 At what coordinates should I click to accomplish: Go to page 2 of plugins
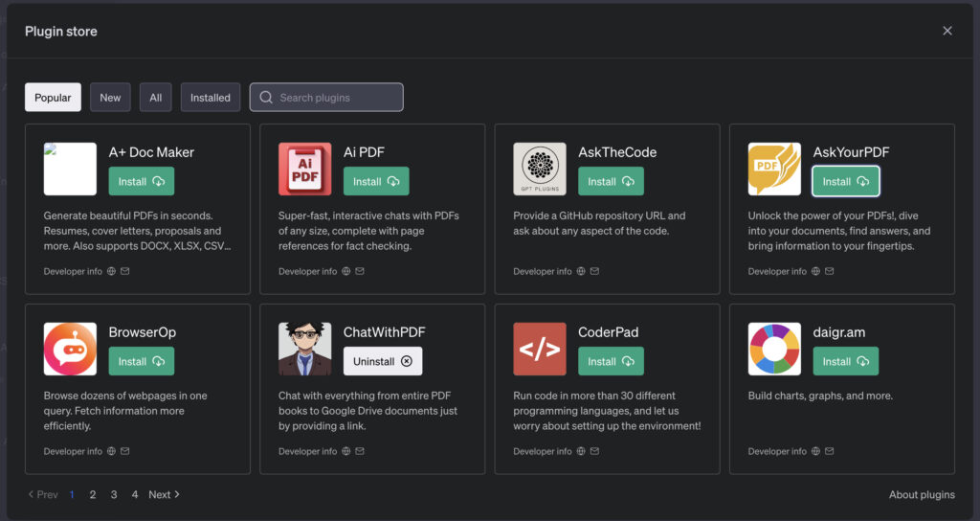pyautogui.click(x=93, y=495)
